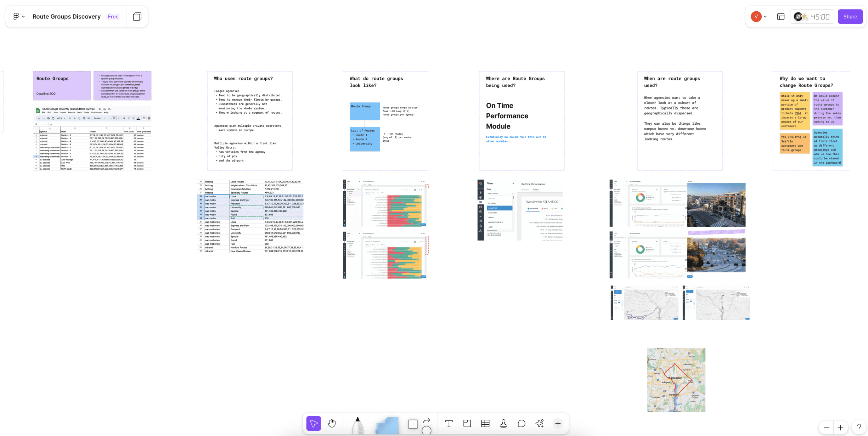Click the Share button

[850, 17]
